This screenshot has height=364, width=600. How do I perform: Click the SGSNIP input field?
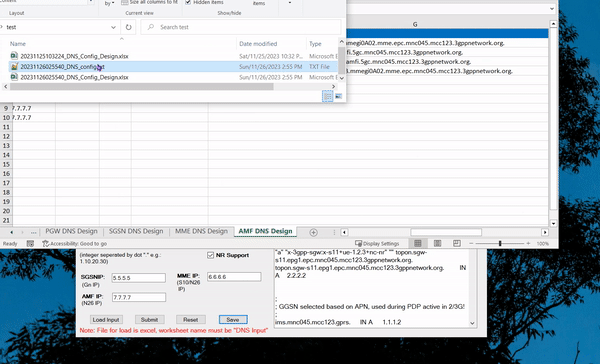(139, 278)
